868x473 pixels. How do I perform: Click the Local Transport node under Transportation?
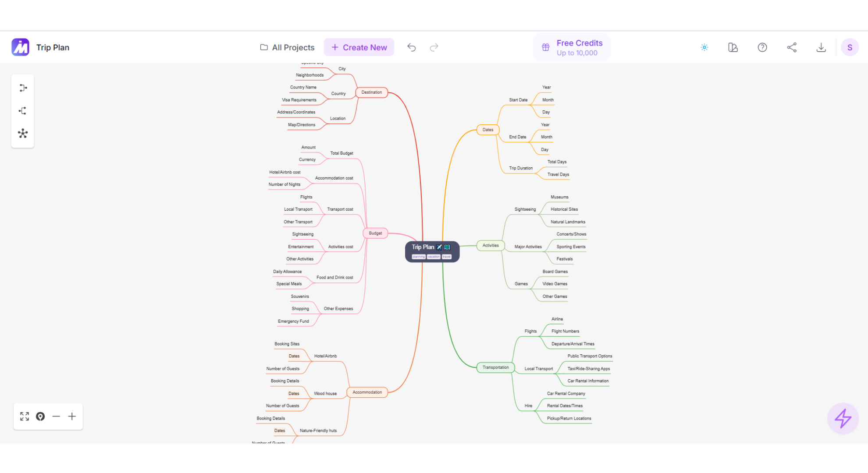539,369
